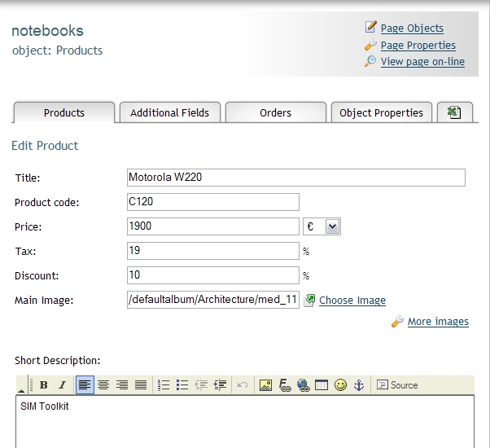The height and width of the screenshot is (448, 490).
Task: Click the Short Description label
Action: point(58,361)
